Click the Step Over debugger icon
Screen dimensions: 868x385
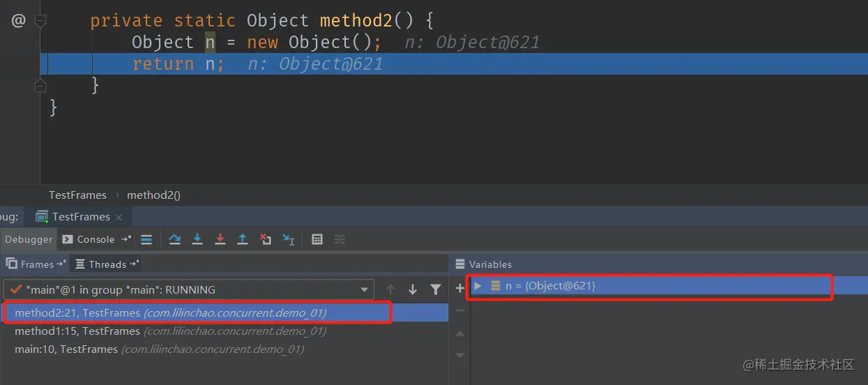tap(175, 239)
